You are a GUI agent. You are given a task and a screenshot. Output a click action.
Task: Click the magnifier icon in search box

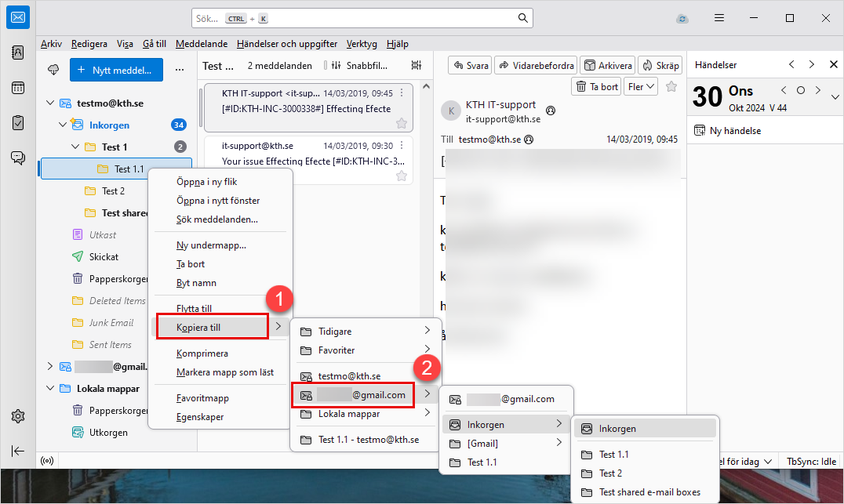point(522,18)
